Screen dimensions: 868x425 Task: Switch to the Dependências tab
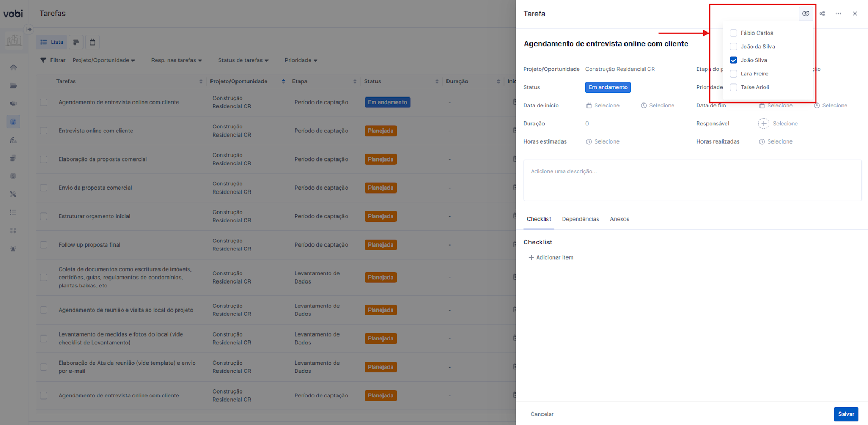580,219
